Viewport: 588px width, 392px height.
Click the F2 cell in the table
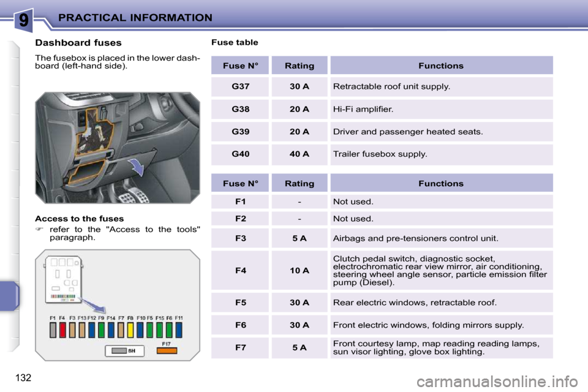(240, 219)
